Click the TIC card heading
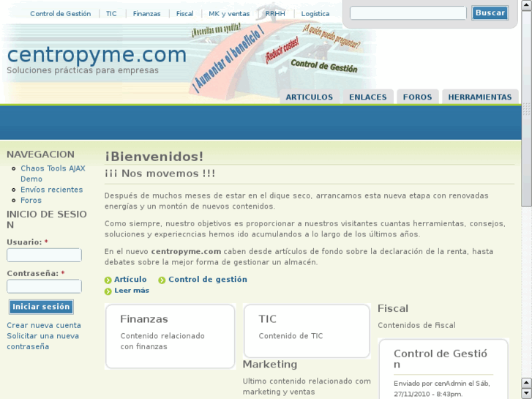Image resolution: width=532 pixels, height=399 pixels. 267,319
